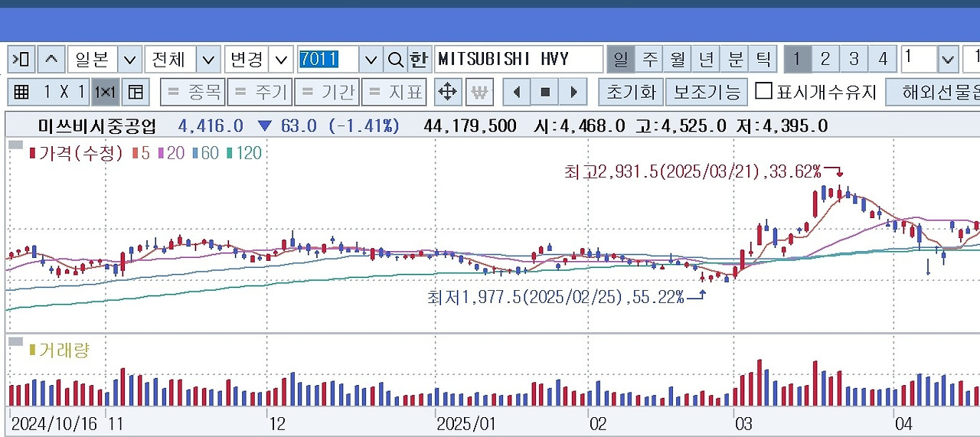Viewport: 980px width, 437px height.
Task: Click the MITSUBISHI HVY name field
Action: [518, 59]
